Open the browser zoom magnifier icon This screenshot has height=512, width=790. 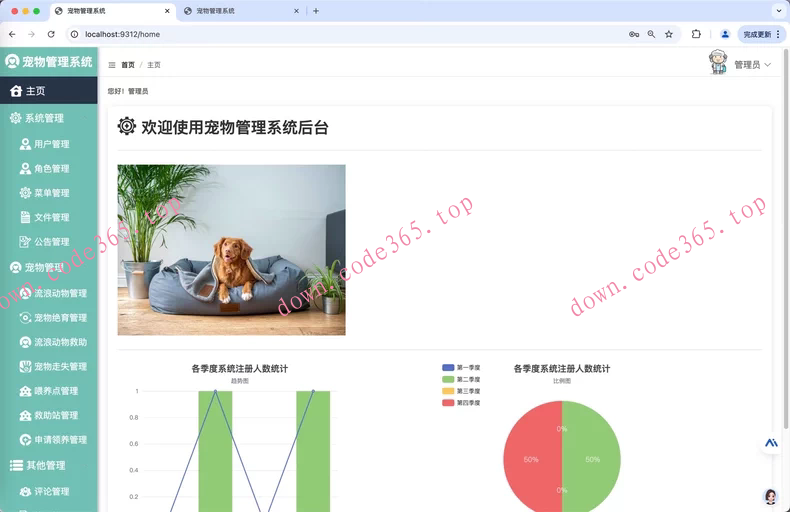(x=651, y=34)
